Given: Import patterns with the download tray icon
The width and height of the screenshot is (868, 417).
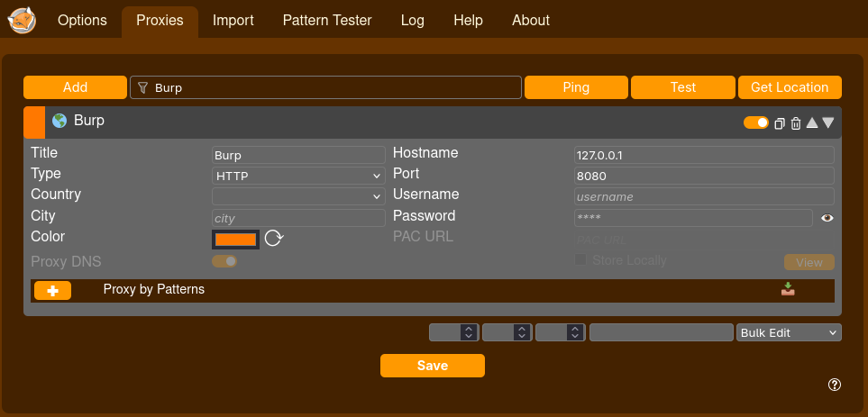Looking at the screenshot, I should click(788, 289).
